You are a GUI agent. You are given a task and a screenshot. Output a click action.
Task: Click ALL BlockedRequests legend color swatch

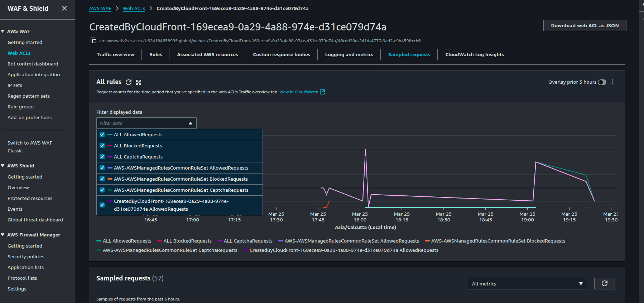[x=160, y=241]
